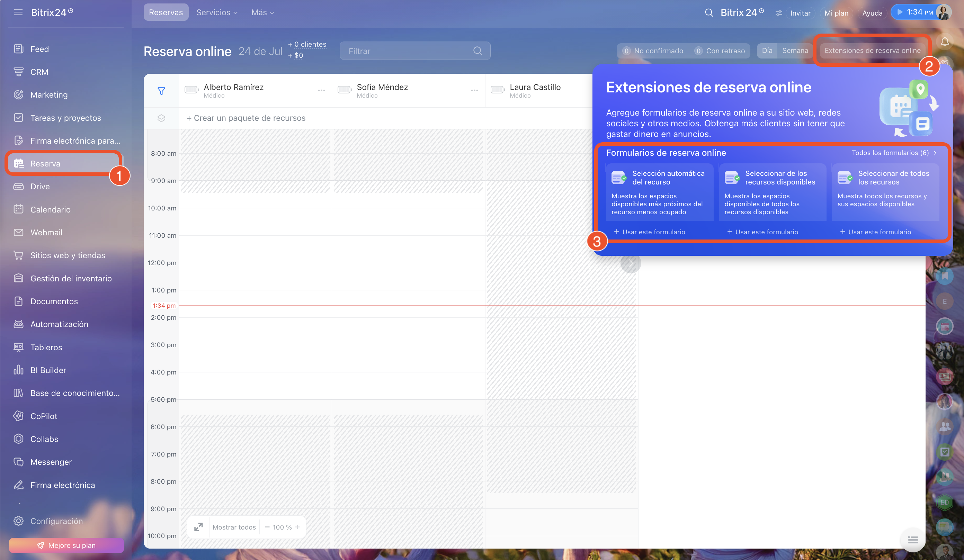This screenshot has width=964, height=560.
Task: Increase zoom with plus button
Action: pyautogui.click(x=297, y=527)
